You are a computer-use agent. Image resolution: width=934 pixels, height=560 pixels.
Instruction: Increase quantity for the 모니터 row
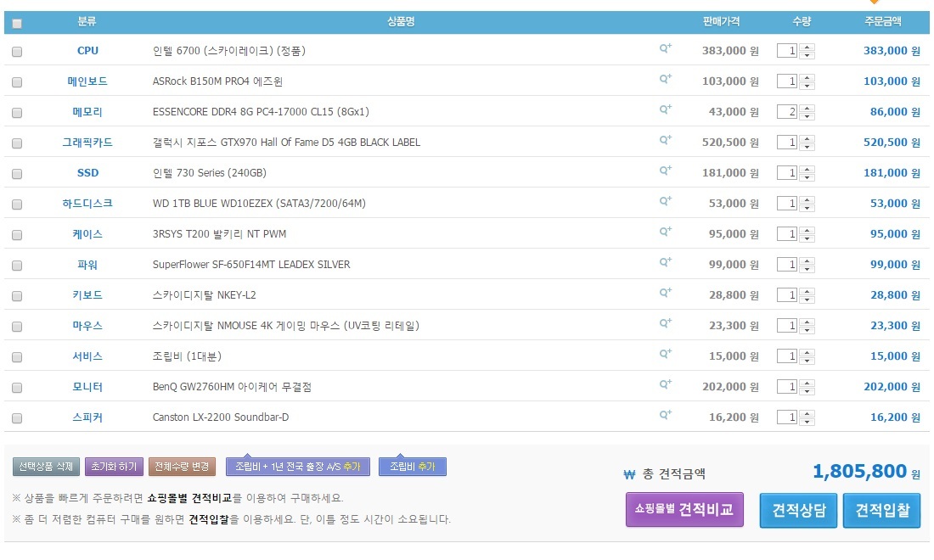click(807, 383)
